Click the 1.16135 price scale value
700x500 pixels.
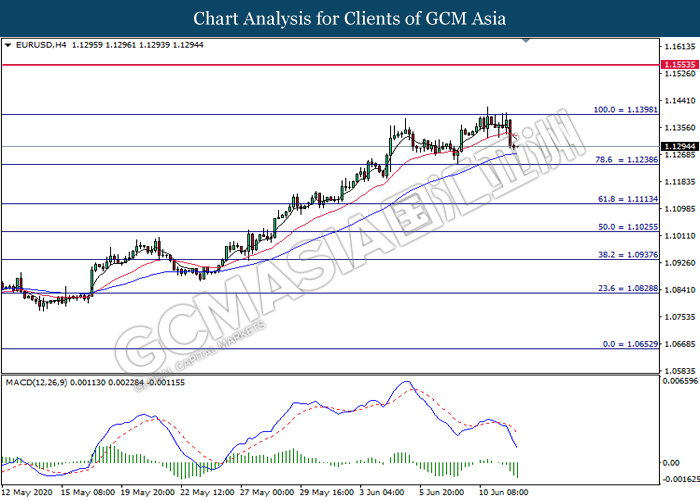pos(680,46)
